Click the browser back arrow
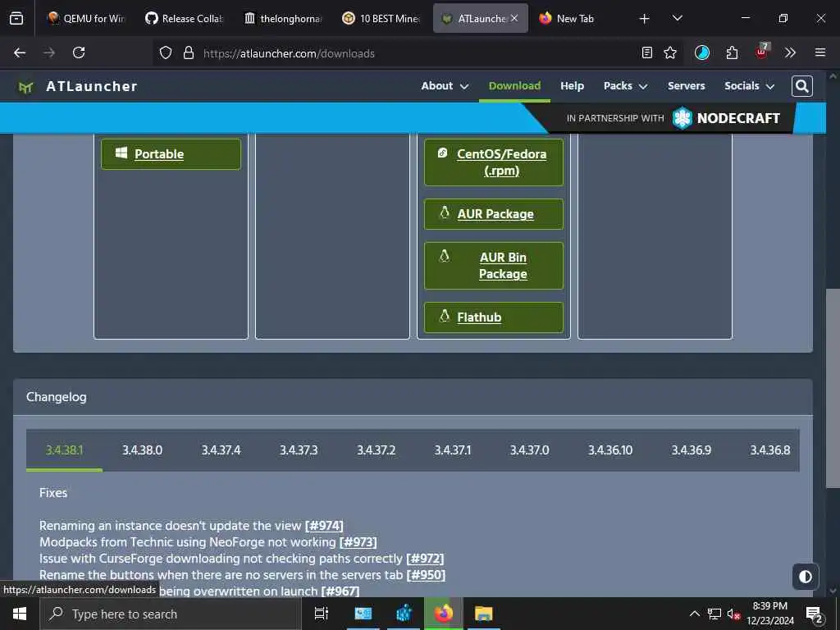840x630 pixels. click(20, 52)
